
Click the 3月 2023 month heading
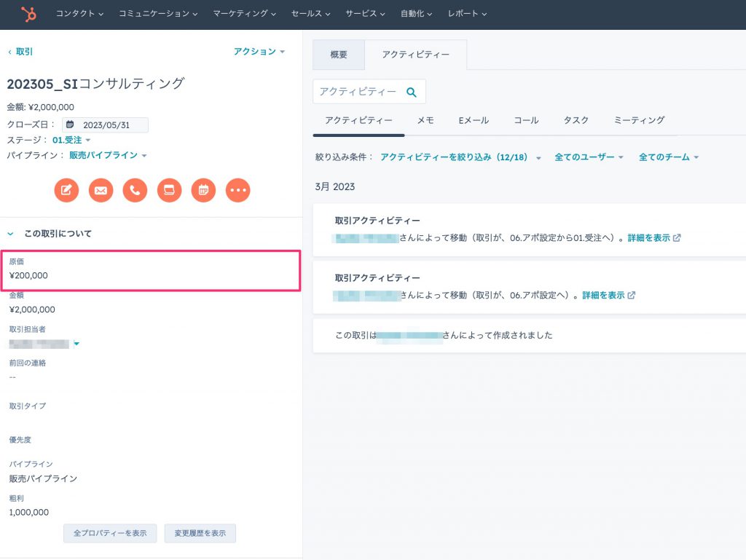[335, 187]
